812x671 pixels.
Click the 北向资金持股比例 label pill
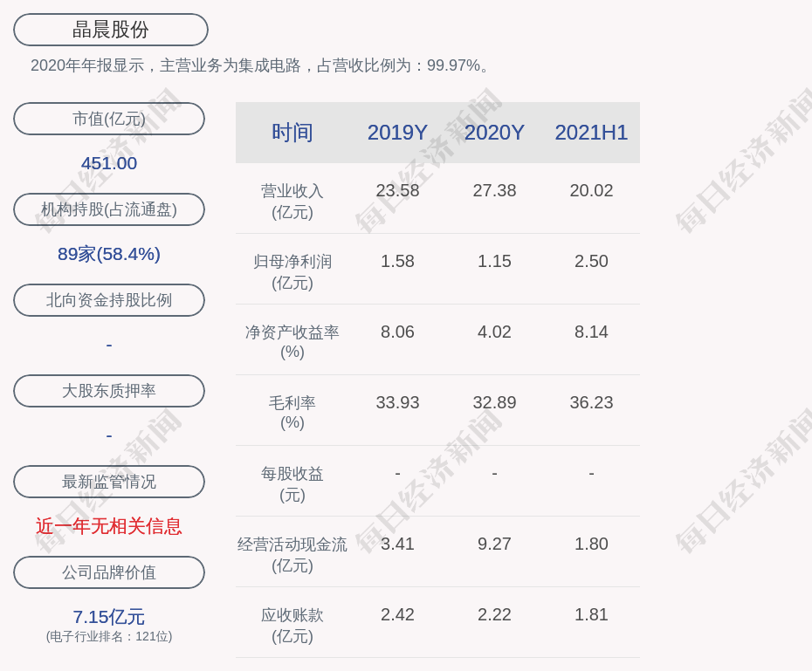coord(109,300)
